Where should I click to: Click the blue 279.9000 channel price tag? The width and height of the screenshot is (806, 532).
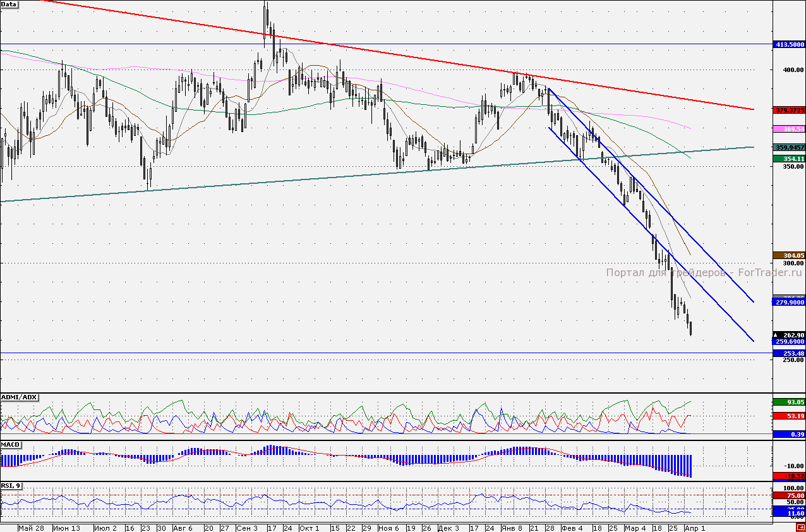coord(789,303)
